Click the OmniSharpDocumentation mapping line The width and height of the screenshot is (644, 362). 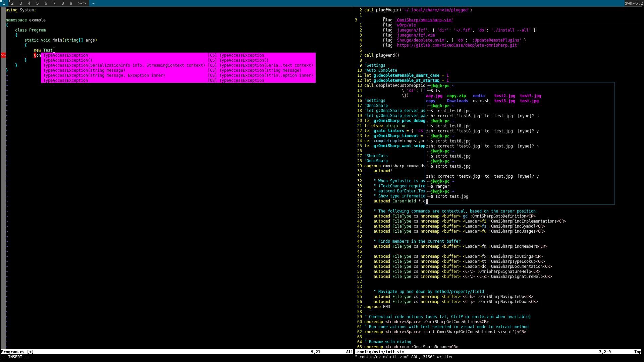point(463,266)
